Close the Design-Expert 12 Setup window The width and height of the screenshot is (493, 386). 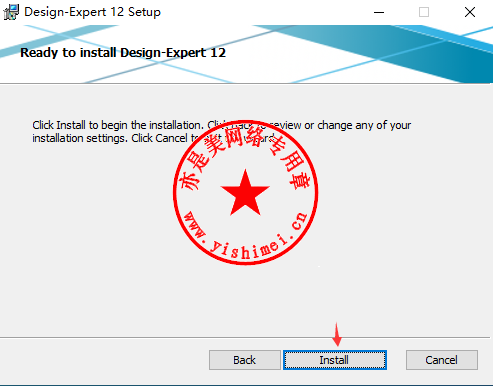tap(470, 12)
